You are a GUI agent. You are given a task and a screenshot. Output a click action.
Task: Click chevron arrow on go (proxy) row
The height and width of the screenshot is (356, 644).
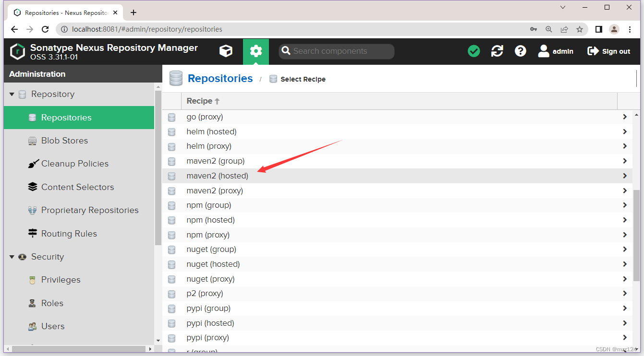(625, 117)
